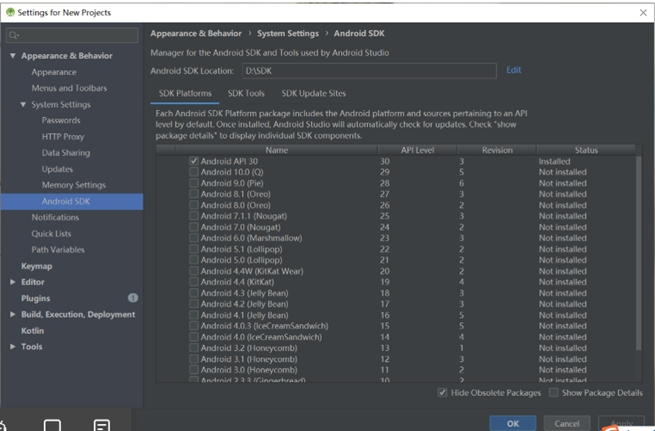Select Appearance in the settings tree
Viewport: 655px width, 431px height.
(x=54, y=72)
